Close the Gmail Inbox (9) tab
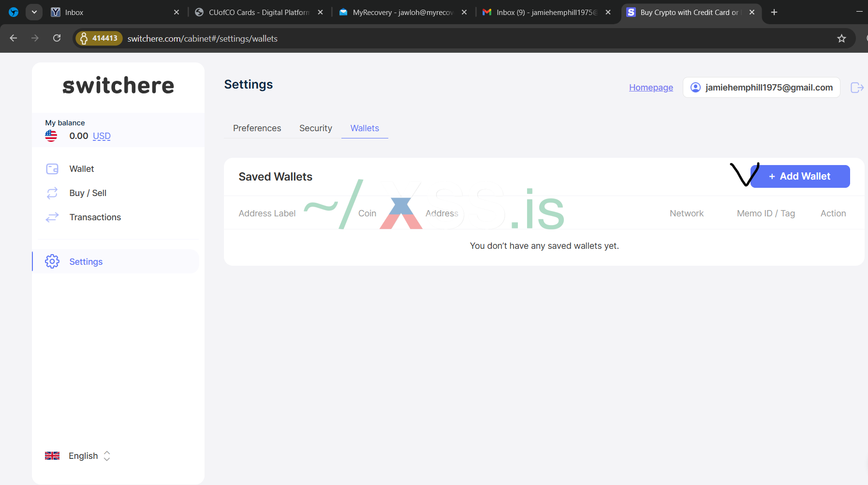Image resolution: width=868 pixels, height=485 pixels. (608, 12)
